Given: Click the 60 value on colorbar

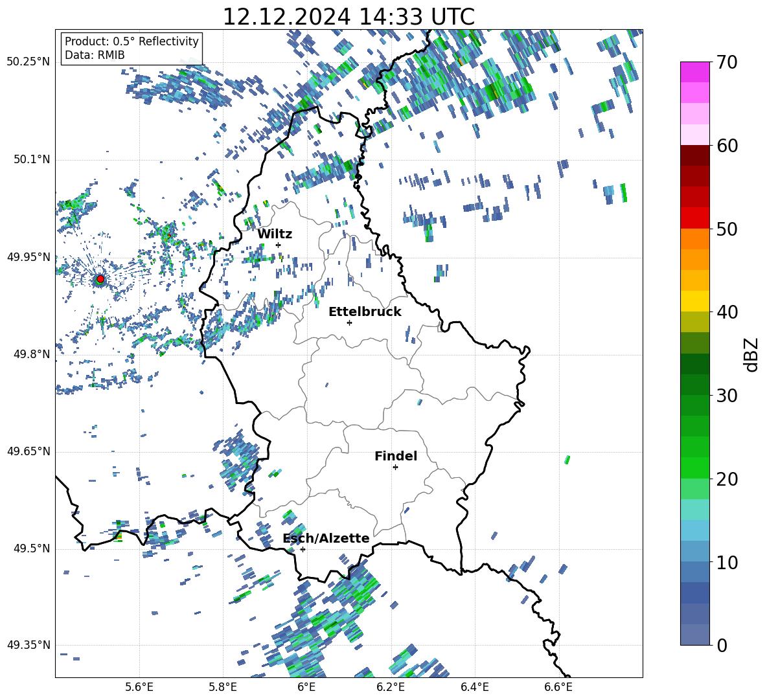Looking at the screenshot, I should [x=726, y=146].
